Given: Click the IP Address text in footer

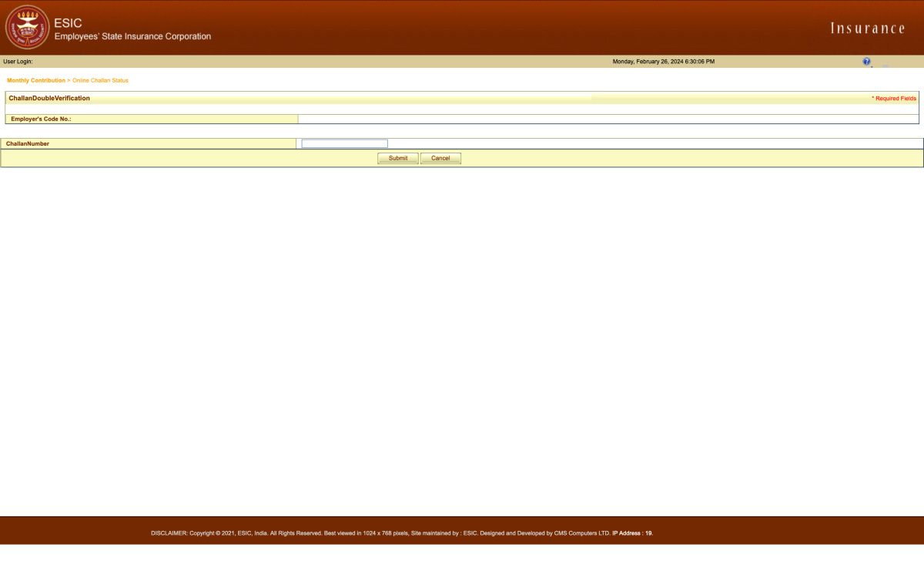Looking at the screenshot, I should 632,533.
